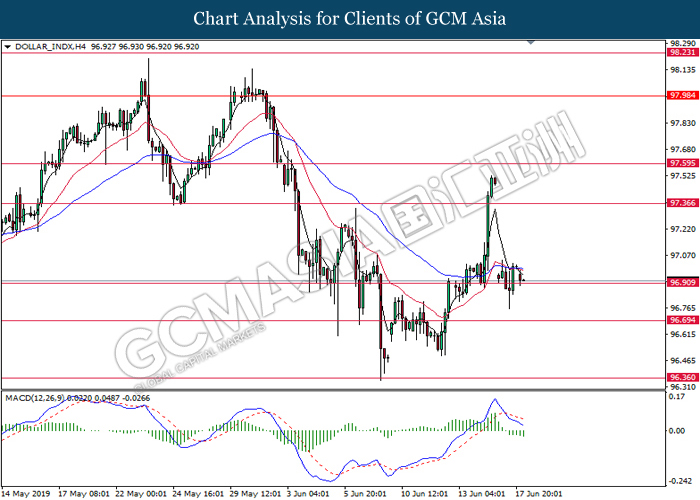Viewport: 700px width, 500px height.
Task: Click the 97.220 price scale value
Action: (683, 229)
